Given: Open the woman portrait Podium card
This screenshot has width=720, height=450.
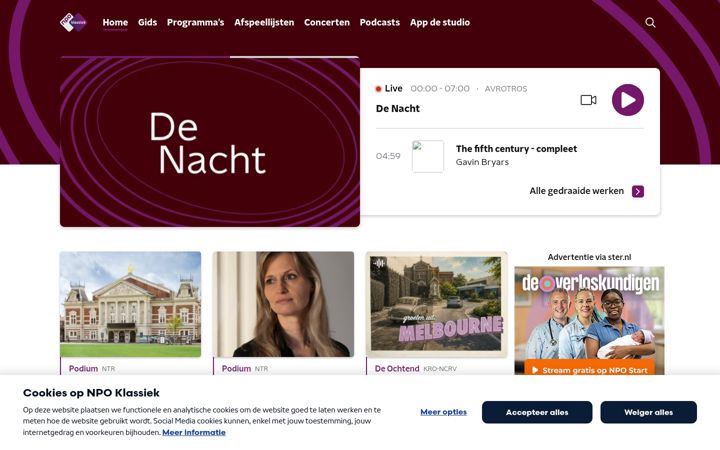Looking at the screenshot, I should pyautogui.click(x=283, y=304).
